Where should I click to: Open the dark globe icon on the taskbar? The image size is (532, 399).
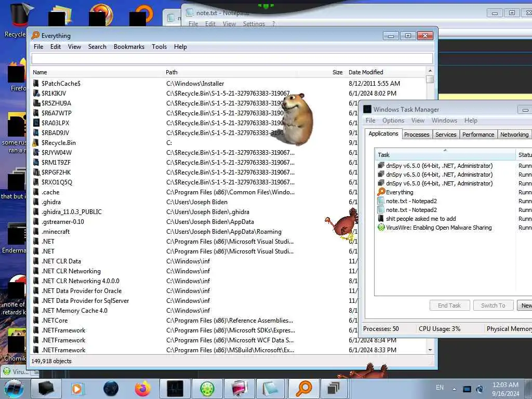point(111,389)
